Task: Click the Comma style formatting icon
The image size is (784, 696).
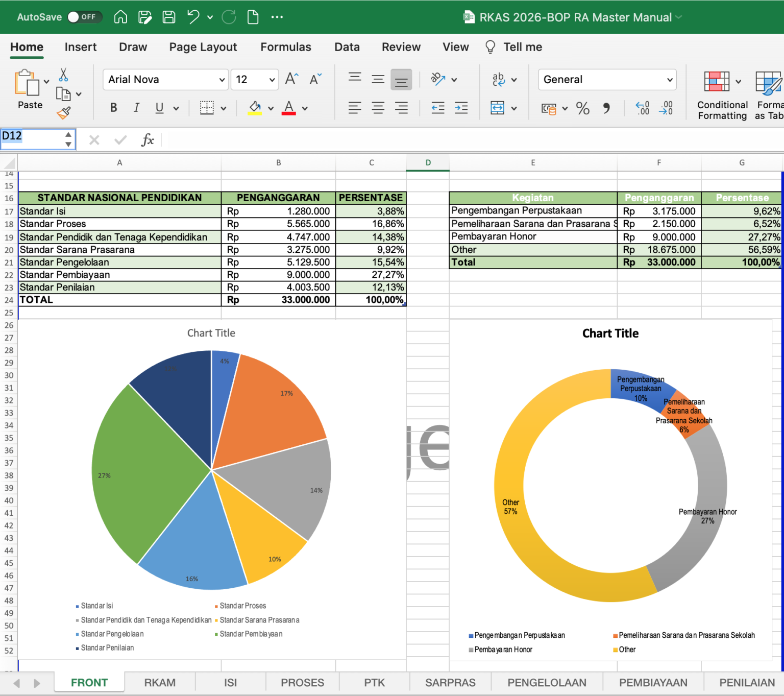Action: click(x=606, y=108)
